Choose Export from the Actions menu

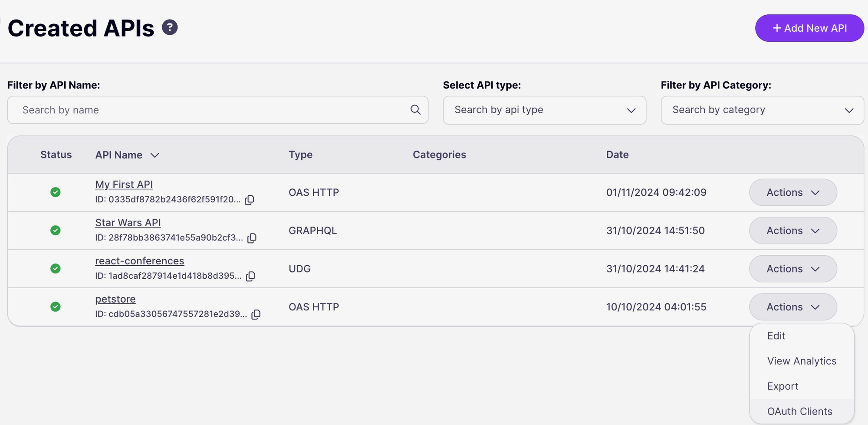point(782,386)
